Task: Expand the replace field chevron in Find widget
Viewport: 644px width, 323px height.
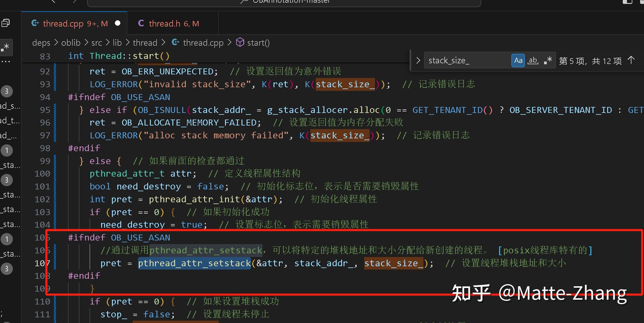Action: point(418,60)
